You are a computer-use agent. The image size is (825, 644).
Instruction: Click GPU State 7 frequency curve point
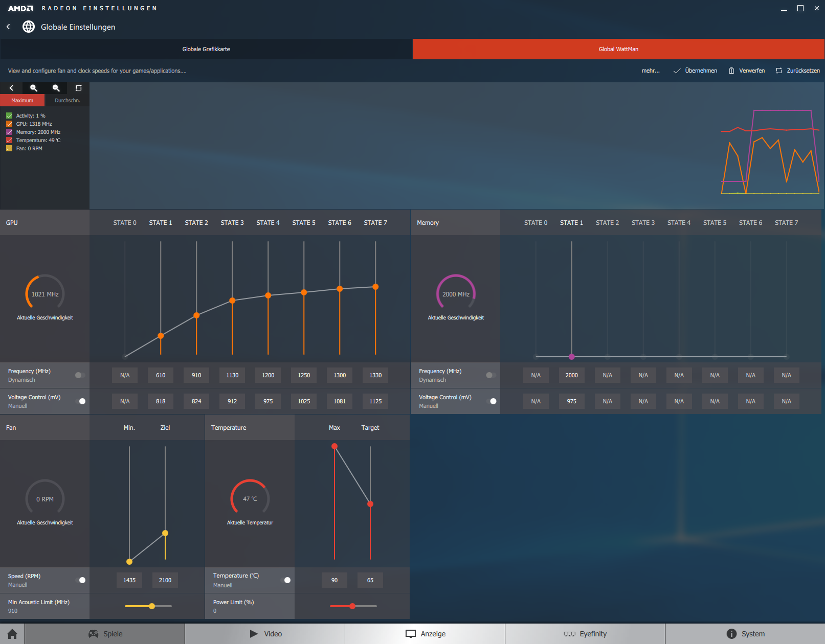375,287
